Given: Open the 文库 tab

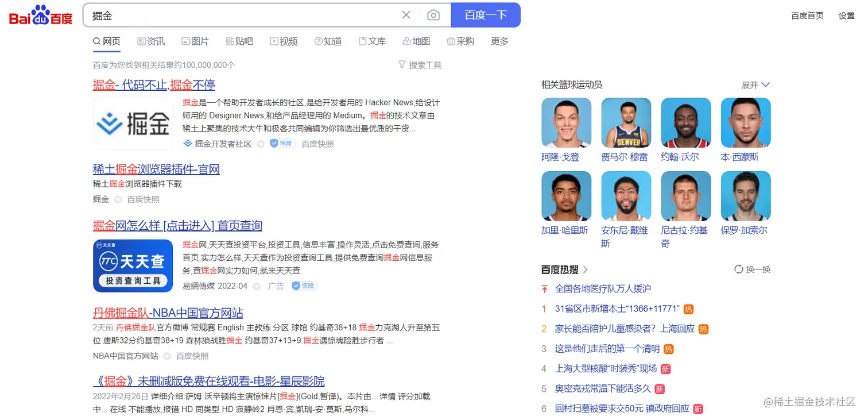Looking at the screenshot, I should pos(372,41).
